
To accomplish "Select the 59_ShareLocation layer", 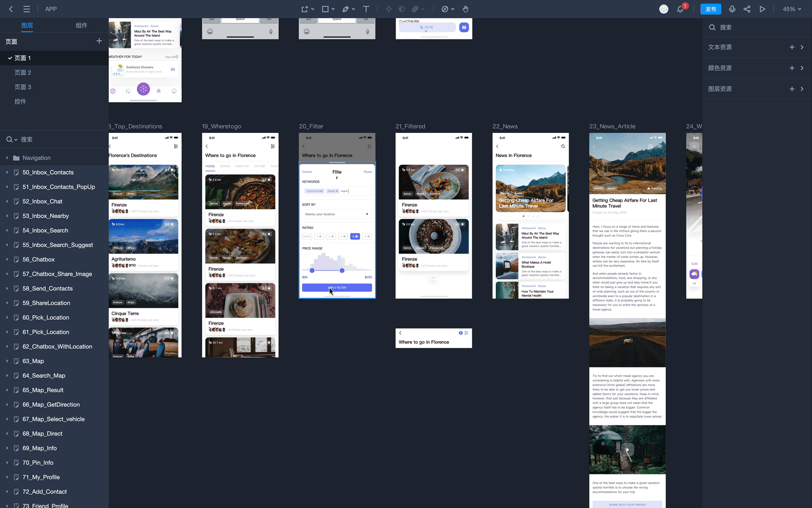I will (x=54, y=303).
